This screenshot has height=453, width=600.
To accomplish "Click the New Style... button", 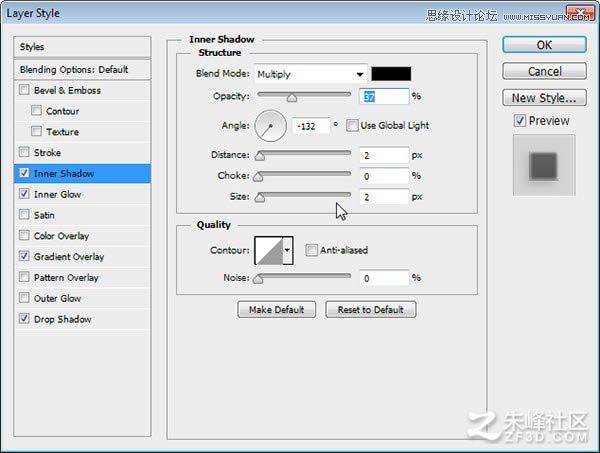I will (x=544, y=98).
